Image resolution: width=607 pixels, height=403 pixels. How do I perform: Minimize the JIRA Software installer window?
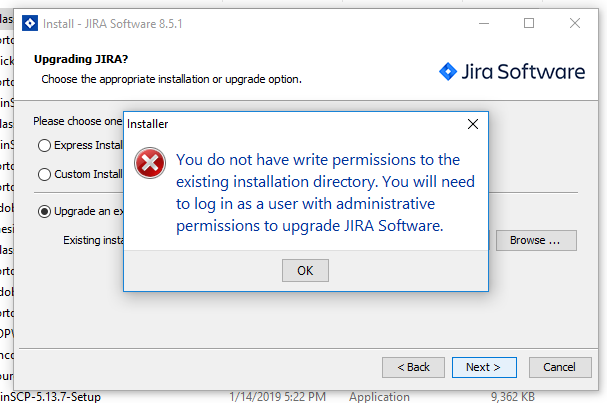pos(484,23)
